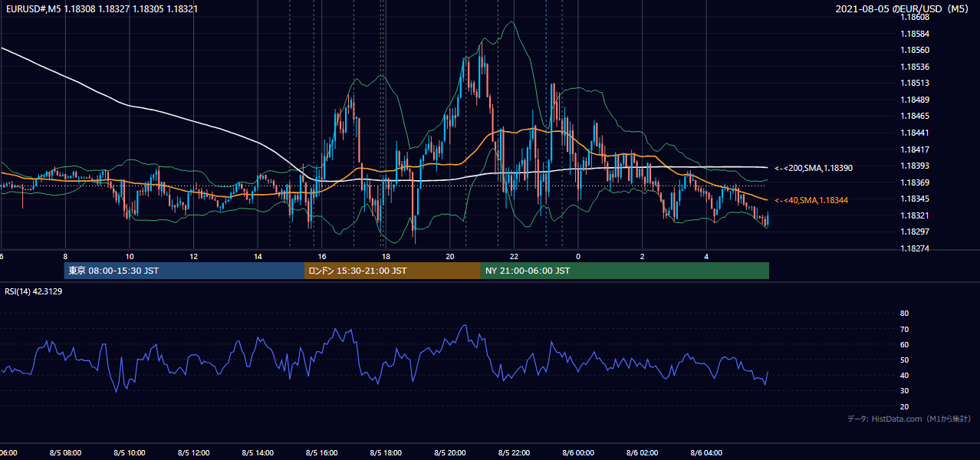
Task: Click the 1.18345 price axis label
Action: click(916, 199)
